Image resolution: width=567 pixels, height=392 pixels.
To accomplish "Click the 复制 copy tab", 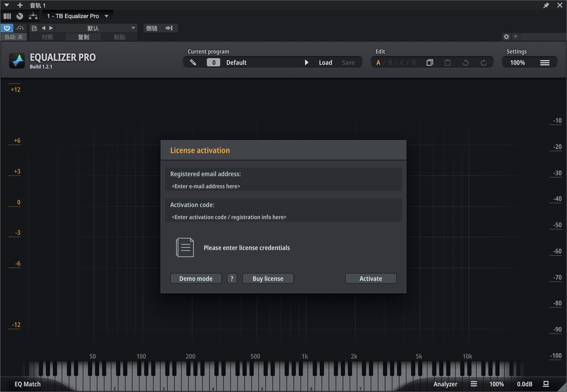I will click(84, 37).
